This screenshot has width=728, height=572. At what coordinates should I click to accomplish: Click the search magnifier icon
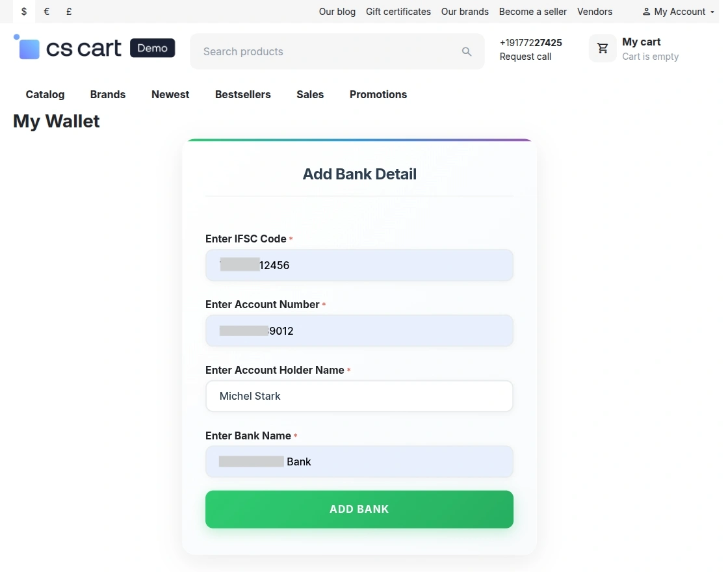(x=467, y=51)
